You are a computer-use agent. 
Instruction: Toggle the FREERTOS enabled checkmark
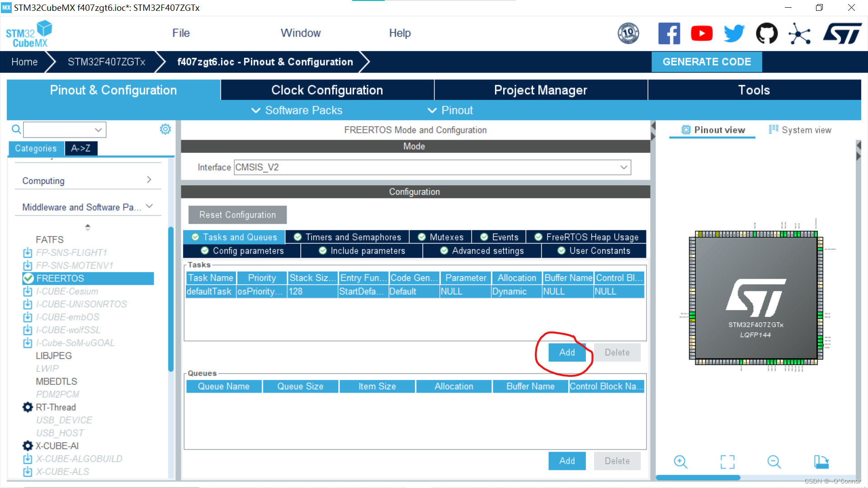pyautogui.click(x=28, y=278)
